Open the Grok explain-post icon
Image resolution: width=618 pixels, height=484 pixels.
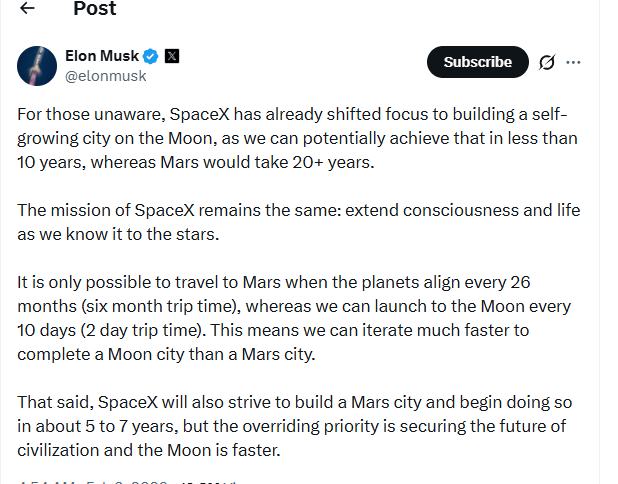[x=546, y=62]
